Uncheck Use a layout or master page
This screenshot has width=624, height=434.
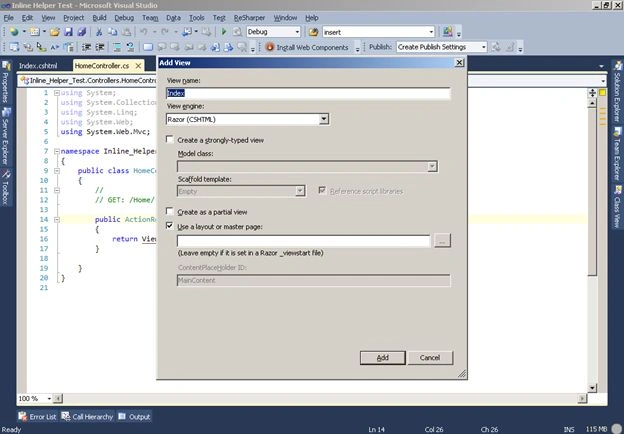click(x=170, y=226)
